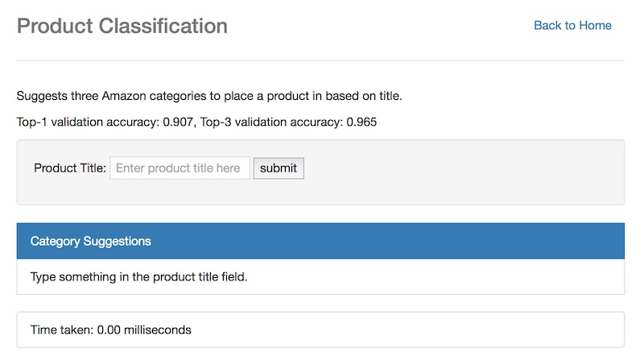Click the "Time taken" label text

click(x=61, y=330)
